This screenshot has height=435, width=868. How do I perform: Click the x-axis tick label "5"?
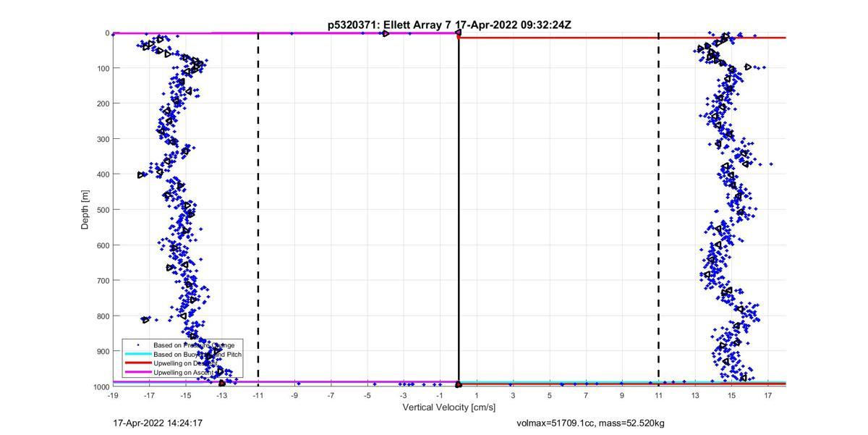point(549,396)
